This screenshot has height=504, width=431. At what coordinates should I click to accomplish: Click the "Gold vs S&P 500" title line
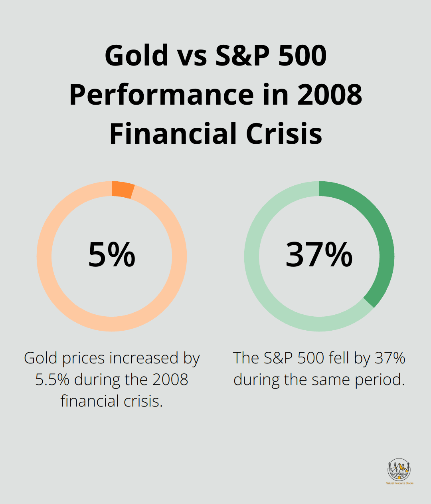point(215,55)
